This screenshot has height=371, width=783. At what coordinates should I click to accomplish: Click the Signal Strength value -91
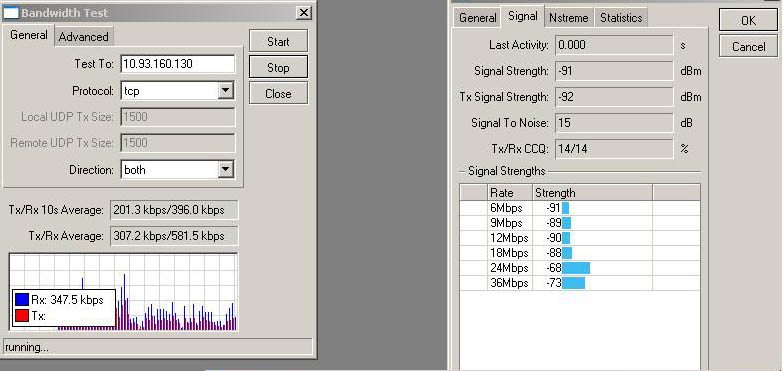[614, 71]
